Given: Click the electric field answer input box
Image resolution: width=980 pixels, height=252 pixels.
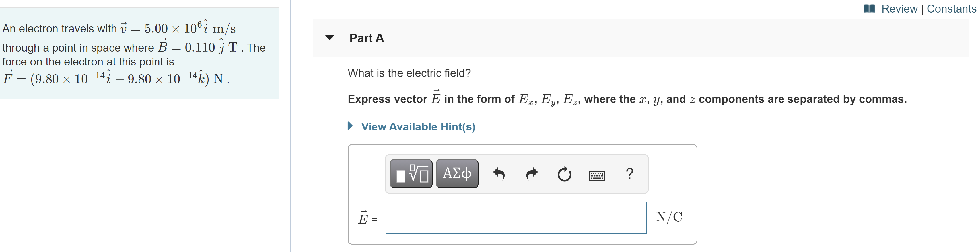Looking at the screenshot, I should [x=516, y=218].
